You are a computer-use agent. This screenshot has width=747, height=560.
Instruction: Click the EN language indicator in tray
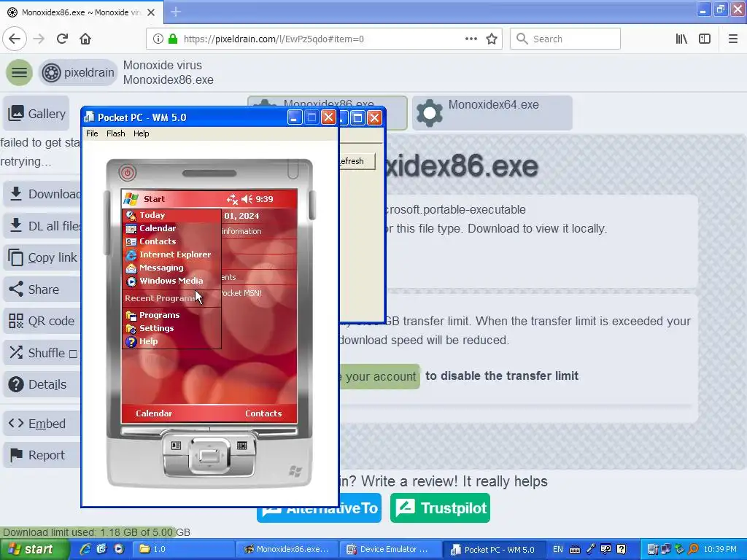pos(558,550)
